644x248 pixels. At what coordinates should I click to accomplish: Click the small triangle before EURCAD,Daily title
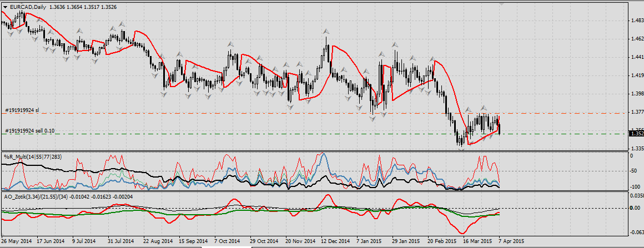click(x=4, y=7)
